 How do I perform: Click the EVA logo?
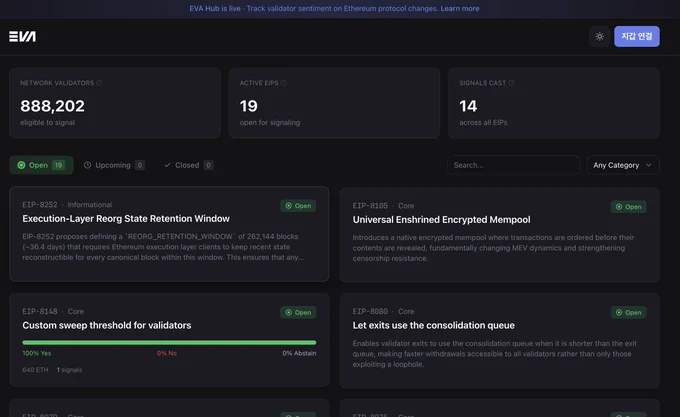click(23, 36)
